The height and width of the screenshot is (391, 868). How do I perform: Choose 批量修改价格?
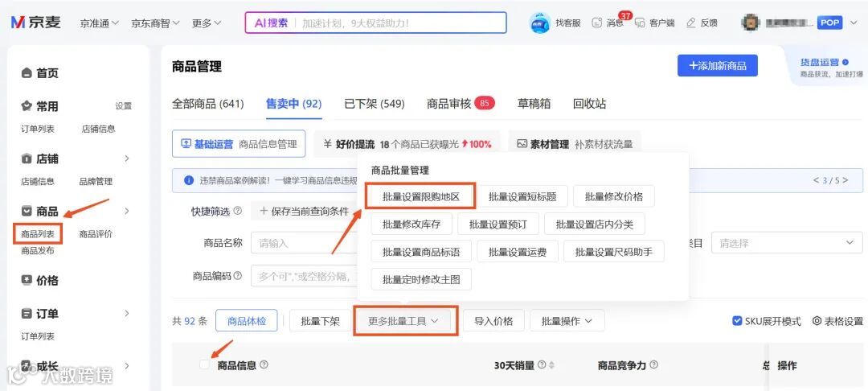tap(614, 196)
